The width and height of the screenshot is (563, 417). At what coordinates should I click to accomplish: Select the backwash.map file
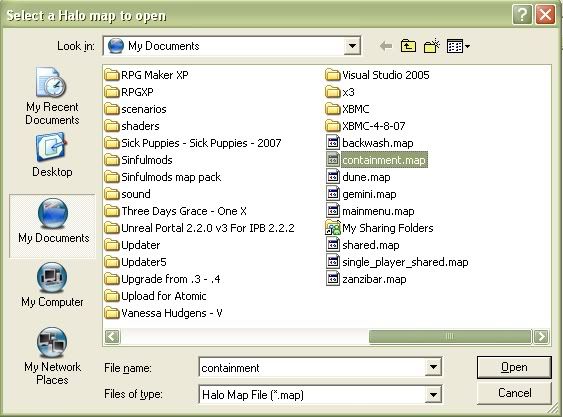click(370, 143)
